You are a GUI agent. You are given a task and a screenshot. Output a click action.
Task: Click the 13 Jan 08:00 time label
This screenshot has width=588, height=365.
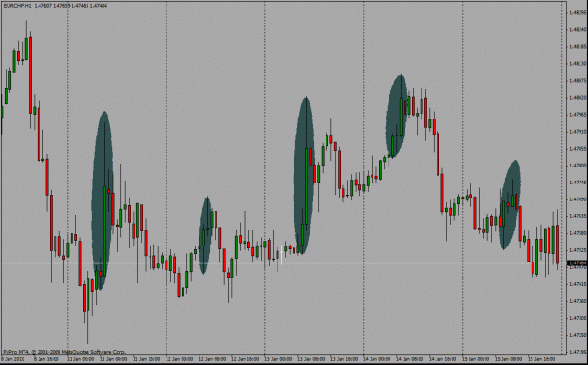(310, 359)
